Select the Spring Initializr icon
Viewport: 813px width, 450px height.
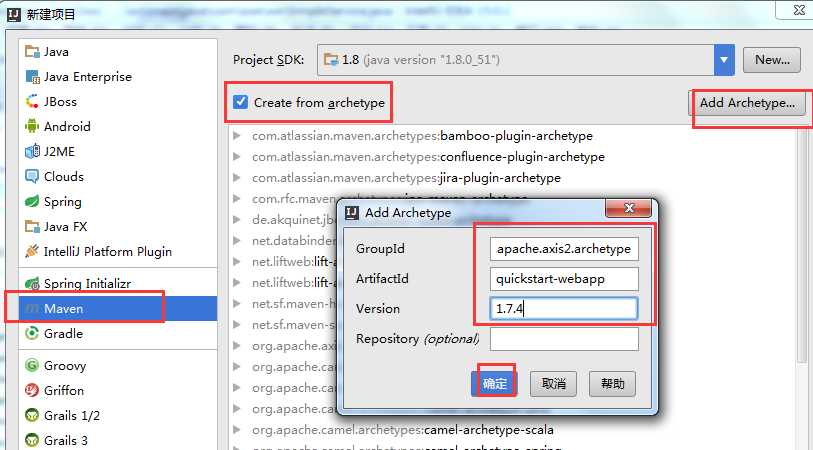32,284
